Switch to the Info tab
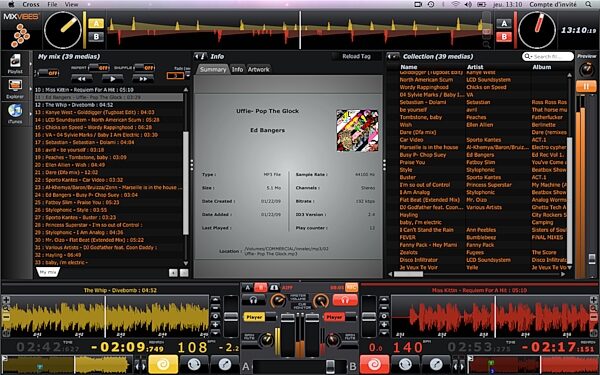The image size is (600, 375). point(237,69)
